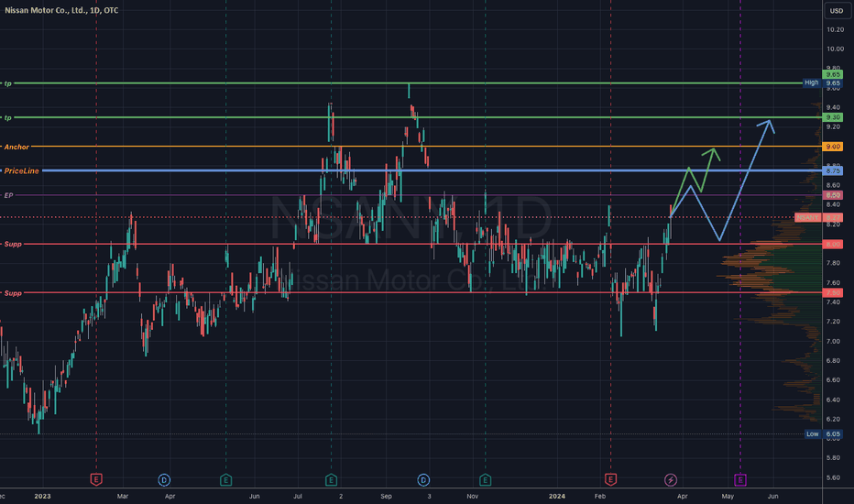The image size is (854, 504).
Task: Select the blue 8.75 price tag
Action: coord(832,170)
